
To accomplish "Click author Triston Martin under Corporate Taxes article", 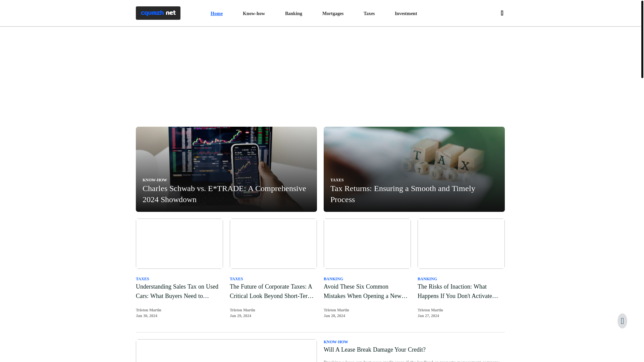I will coord(243,310).
